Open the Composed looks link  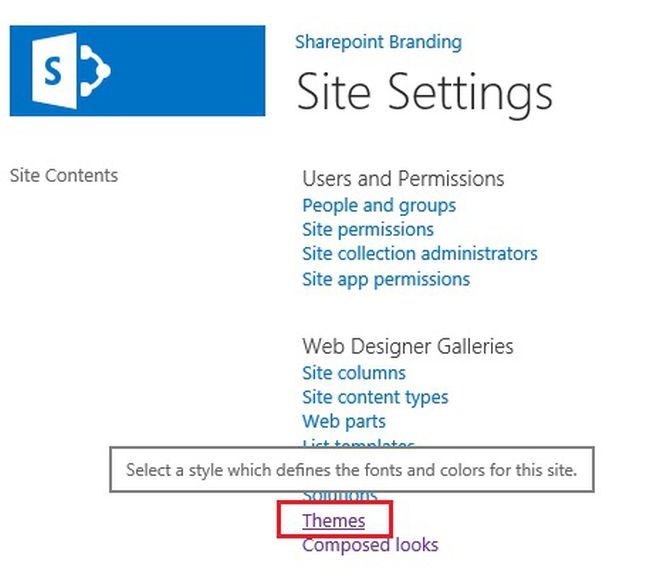click(x=370, y=545)
